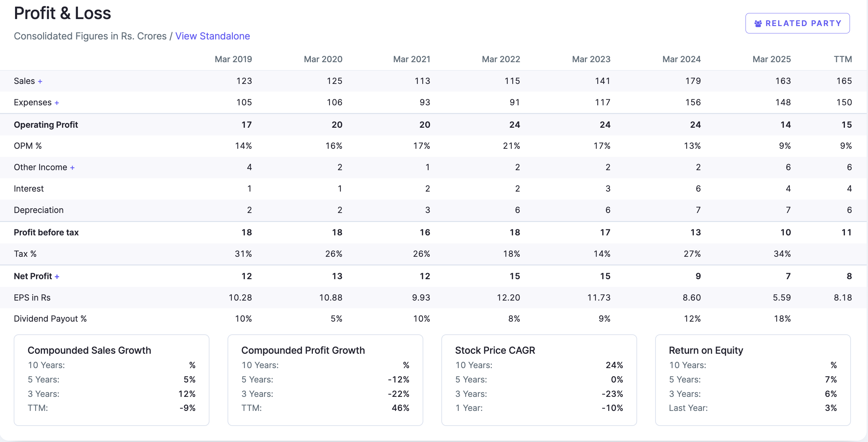The image size is (868, 442).
Task: Expand the Sales row plus icon
Action: click(40, 82)
